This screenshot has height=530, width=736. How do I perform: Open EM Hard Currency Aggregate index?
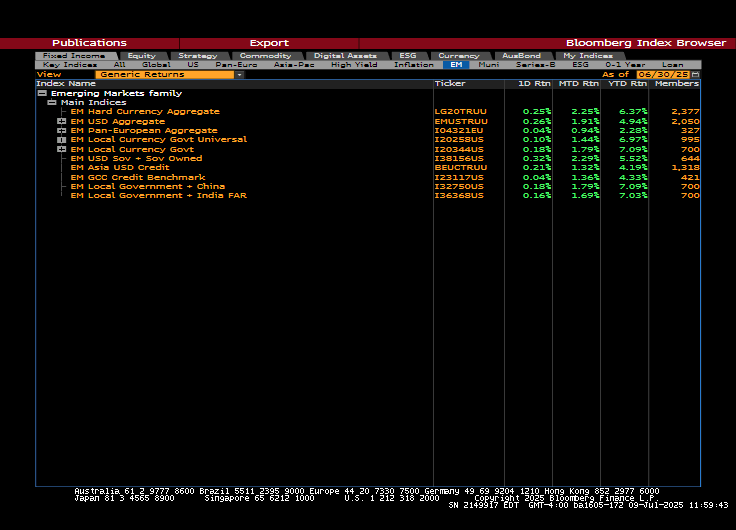pos(145,112)
